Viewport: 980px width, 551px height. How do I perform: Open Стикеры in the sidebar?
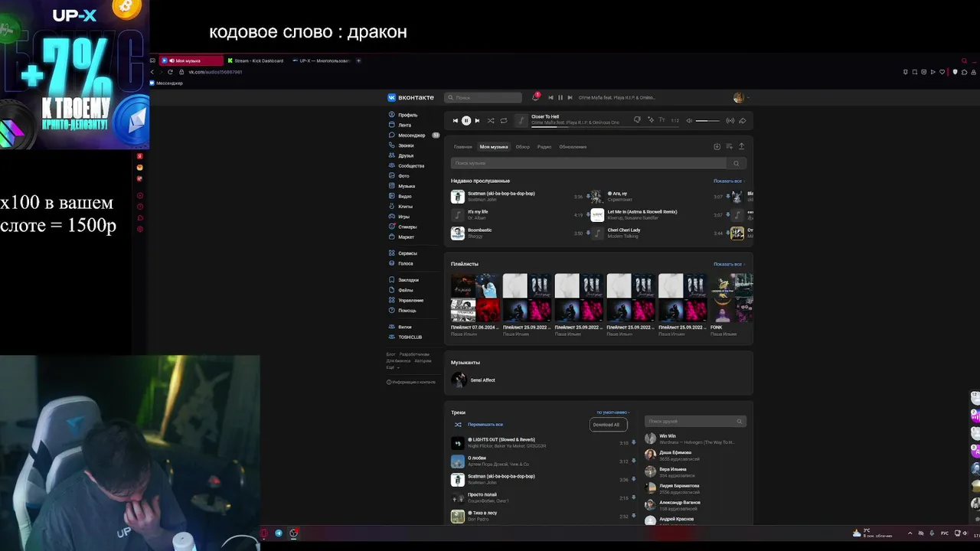407,227
